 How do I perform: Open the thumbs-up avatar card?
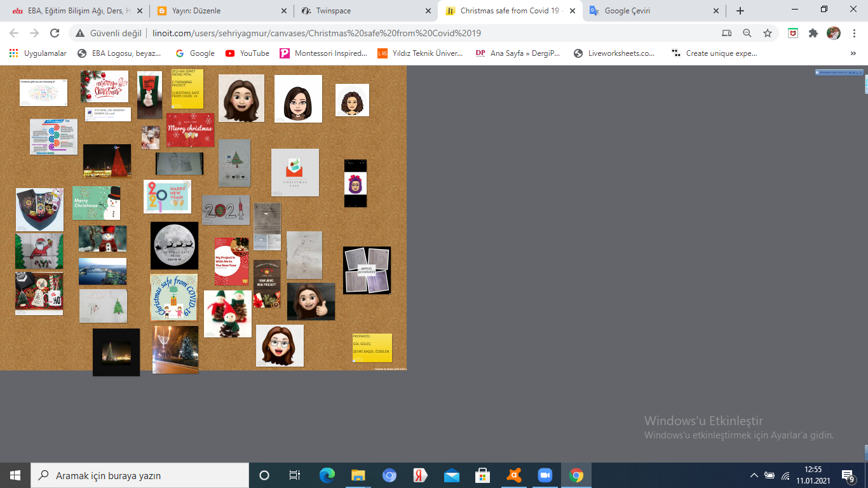tap(311, 301)
